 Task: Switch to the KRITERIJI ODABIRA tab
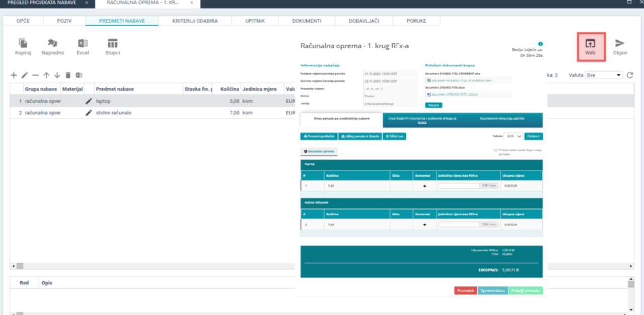195,21
